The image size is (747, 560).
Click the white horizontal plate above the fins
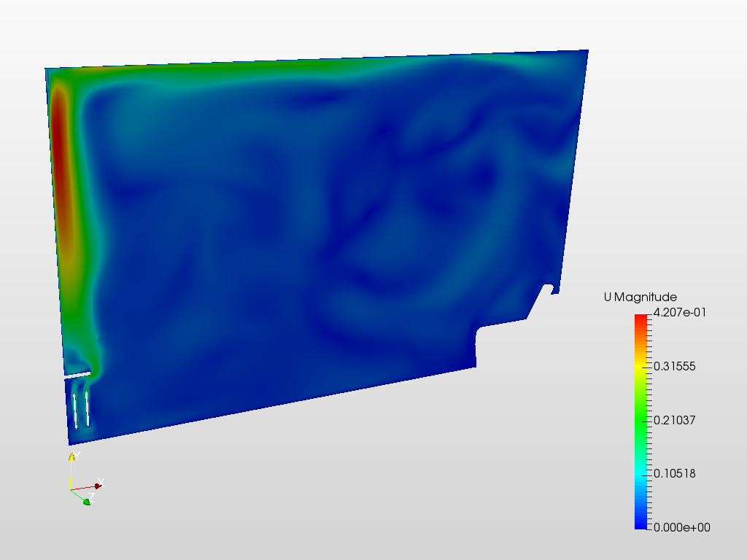(x=77, y=375)
